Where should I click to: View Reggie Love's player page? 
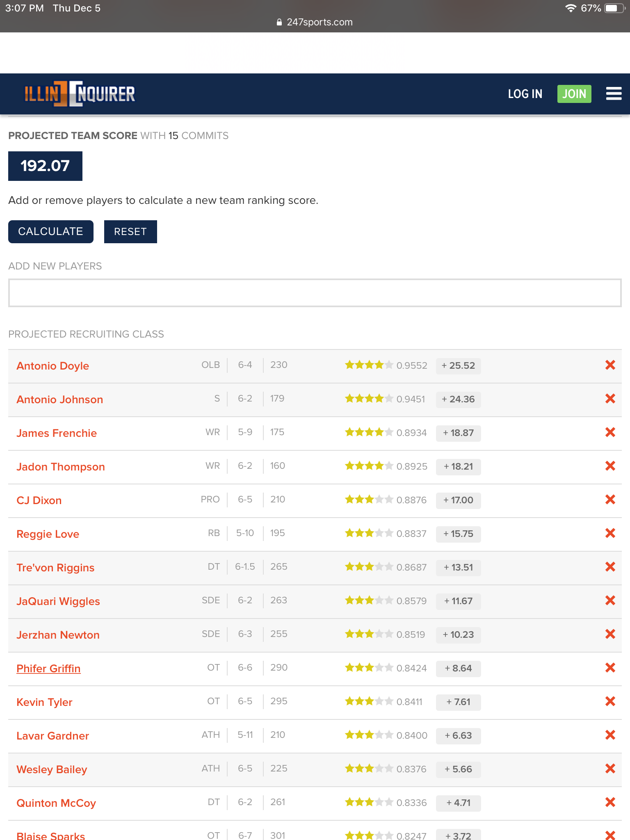[x=48, y=534]
